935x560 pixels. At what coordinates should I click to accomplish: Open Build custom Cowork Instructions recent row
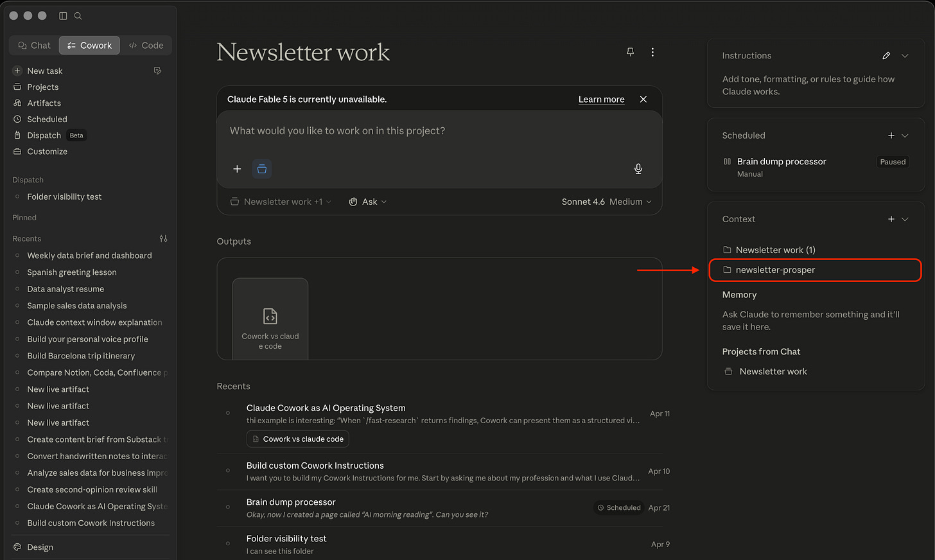tap(444, 471)
